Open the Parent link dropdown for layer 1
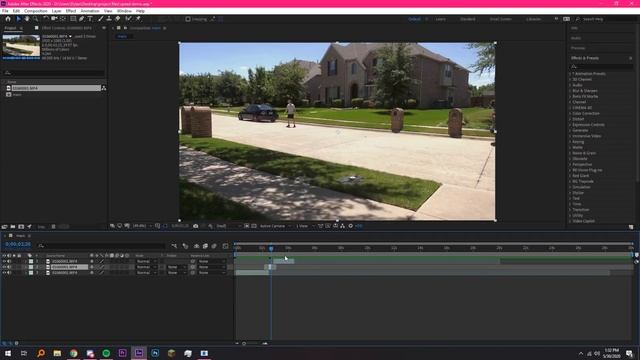Viewport: 640px width, 360px height. 211,261
